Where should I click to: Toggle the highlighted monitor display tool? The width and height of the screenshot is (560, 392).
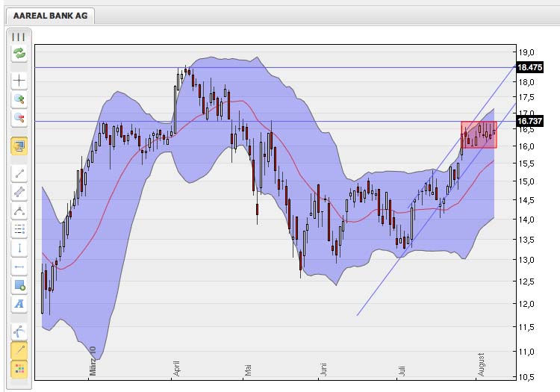tap(19, 146)
